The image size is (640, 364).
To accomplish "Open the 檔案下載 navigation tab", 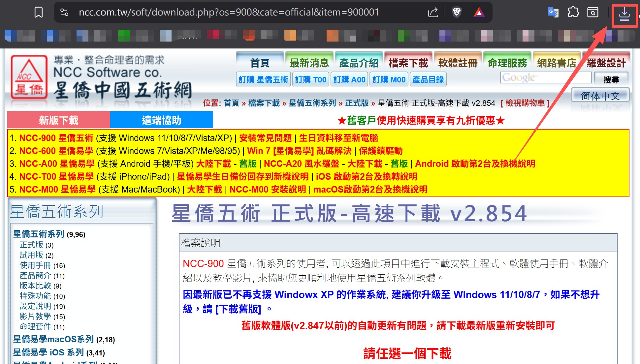I will (408, 63).
